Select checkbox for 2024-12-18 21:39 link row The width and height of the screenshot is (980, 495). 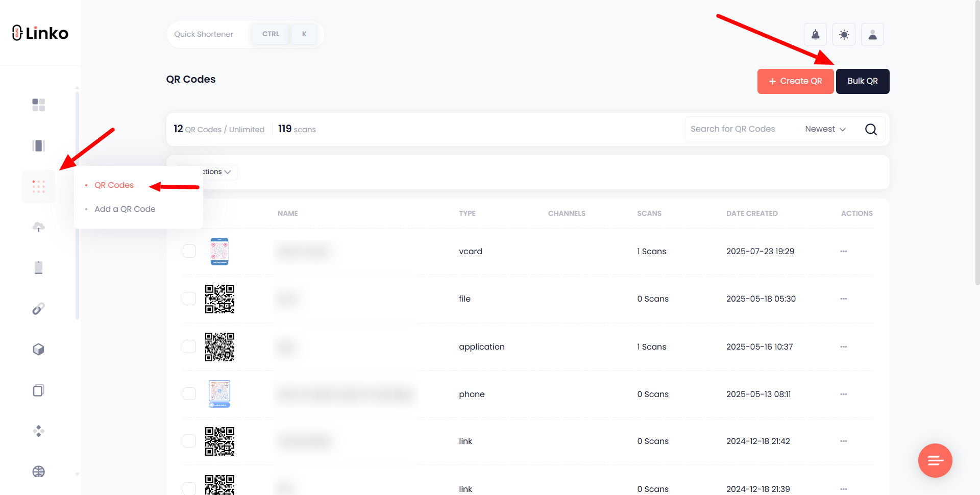point(189,488)
